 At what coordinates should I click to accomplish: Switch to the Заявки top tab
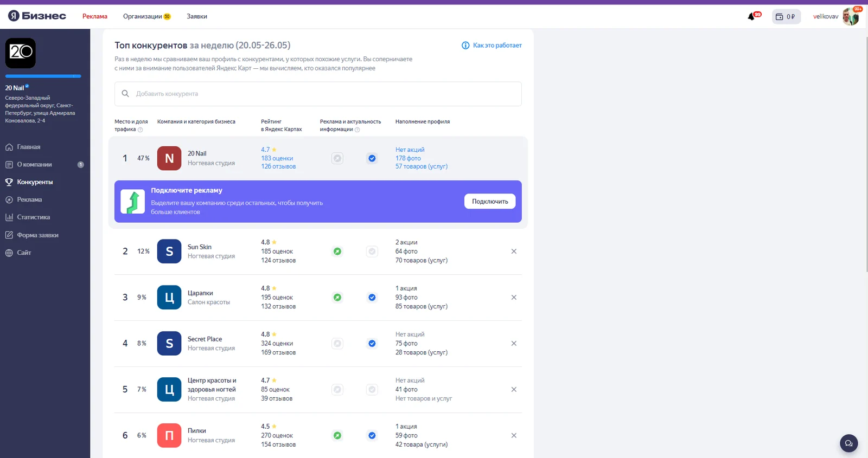tap(197, 16)
